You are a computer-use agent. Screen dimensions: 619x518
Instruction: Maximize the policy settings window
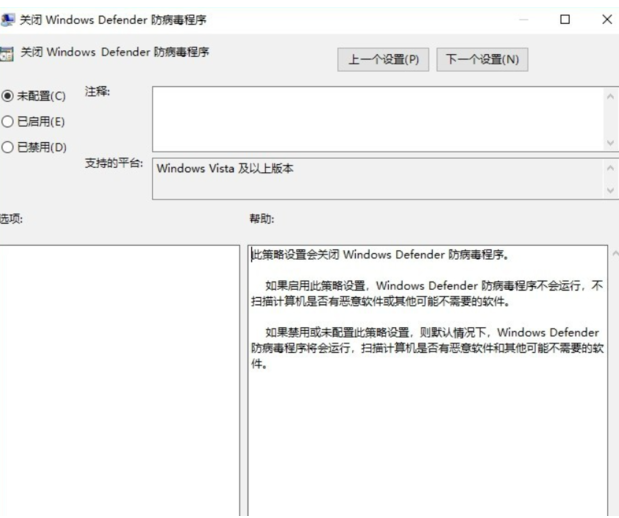tap(565, 19)
